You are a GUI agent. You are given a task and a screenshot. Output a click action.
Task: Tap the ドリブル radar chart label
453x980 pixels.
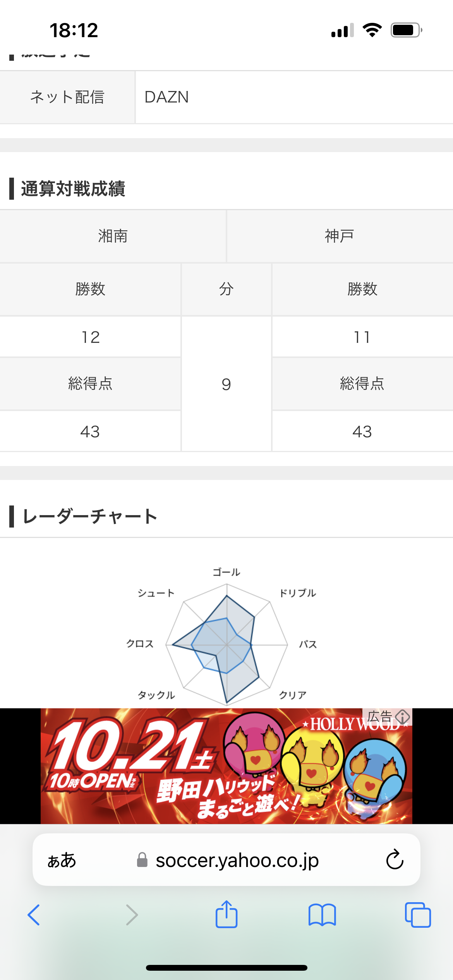[x=298, y=593]
